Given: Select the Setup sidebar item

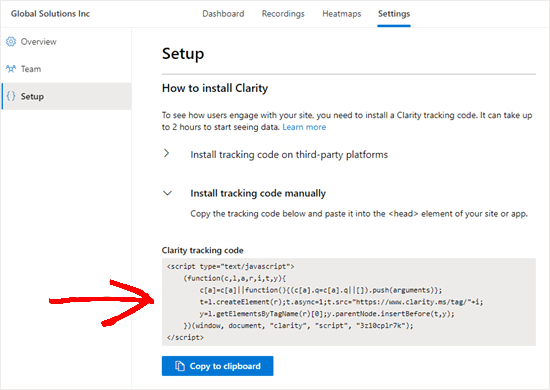Looking at the screenshot, I should click(66, 96).
